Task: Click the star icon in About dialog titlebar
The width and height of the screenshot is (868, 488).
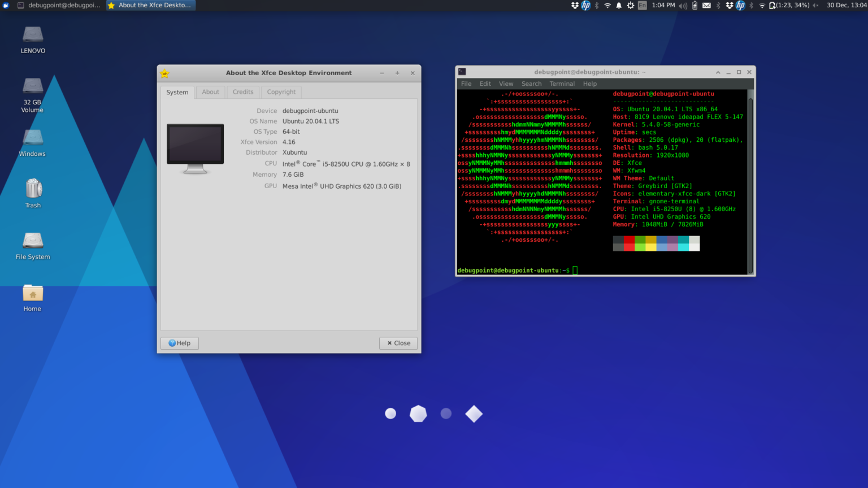Action: 164,73
